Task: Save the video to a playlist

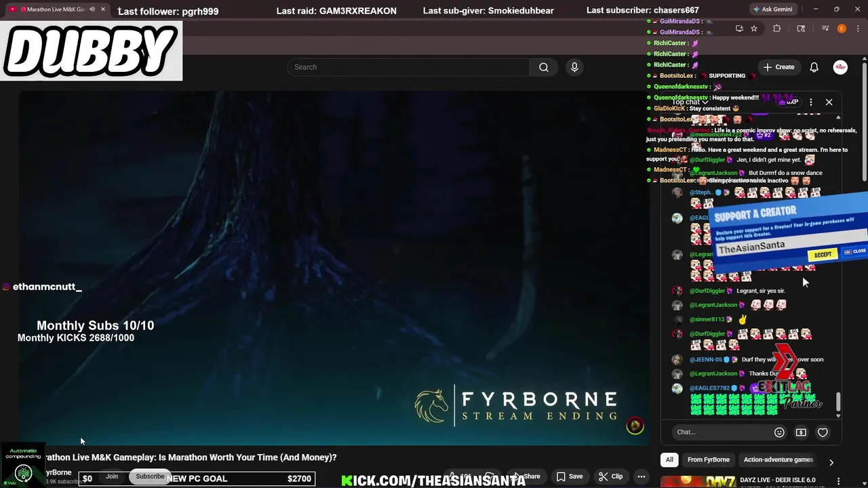Action: tap(570, 476)
